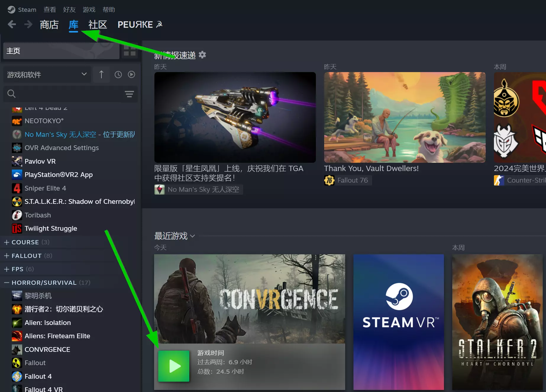546x392 pixels.
Task: Switch to the 商店 tab
Action: tap(49, 25)
